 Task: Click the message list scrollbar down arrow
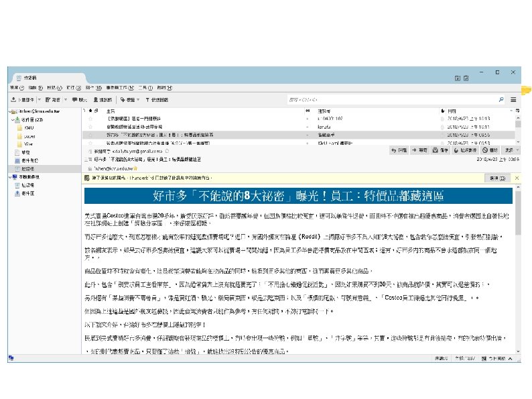coord(518,142)
